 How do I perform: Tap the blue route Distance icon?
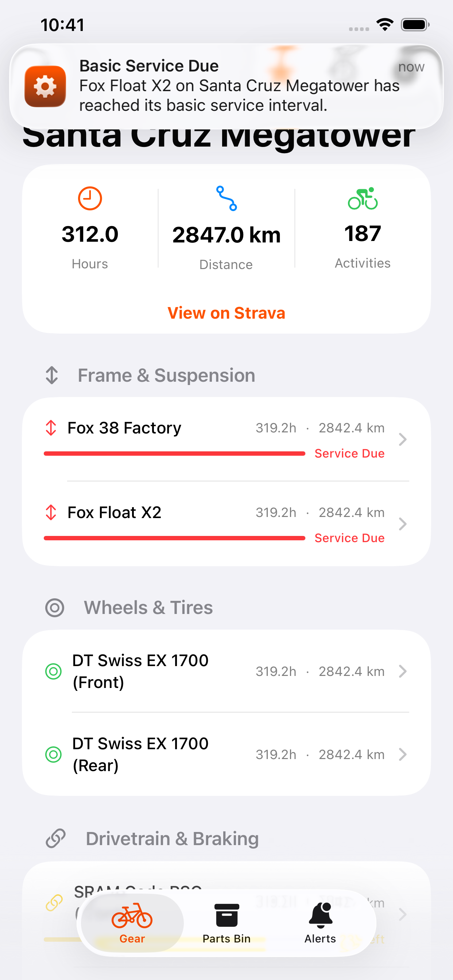click(226, 198)
